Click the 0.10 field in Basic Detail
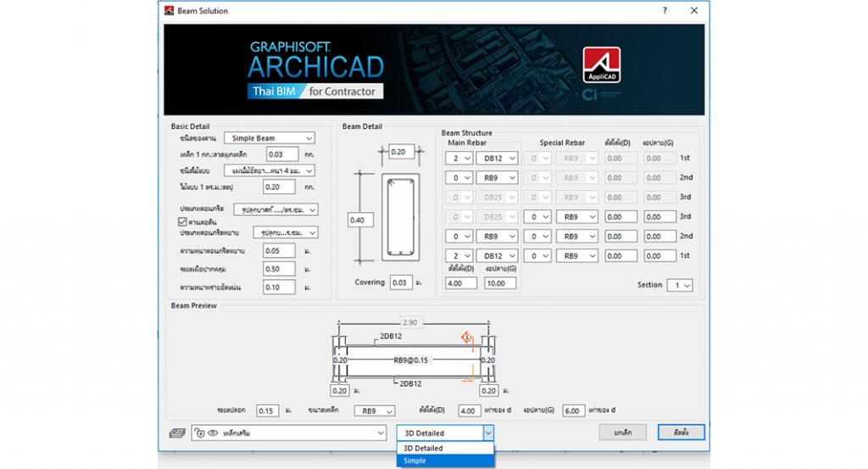The image size is (868, 469). pyautogui.click(x=279, y=288)
